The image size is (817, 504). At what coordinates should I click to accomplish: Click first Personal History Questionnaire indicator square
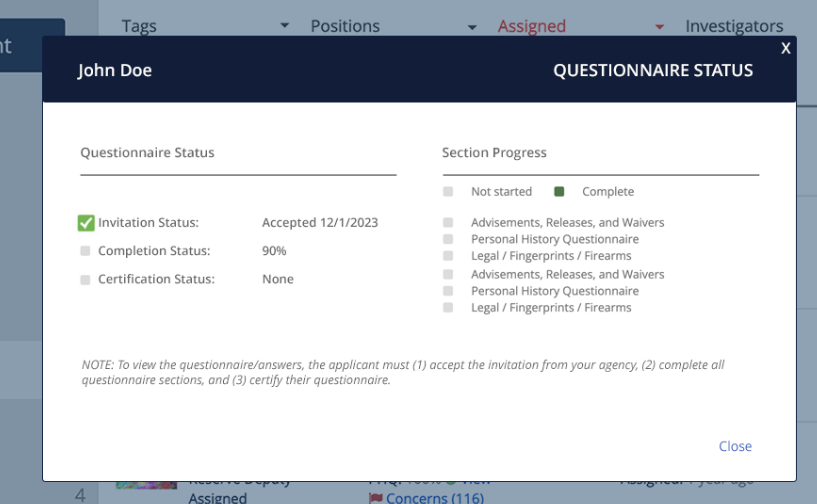(x=448, y=240)
